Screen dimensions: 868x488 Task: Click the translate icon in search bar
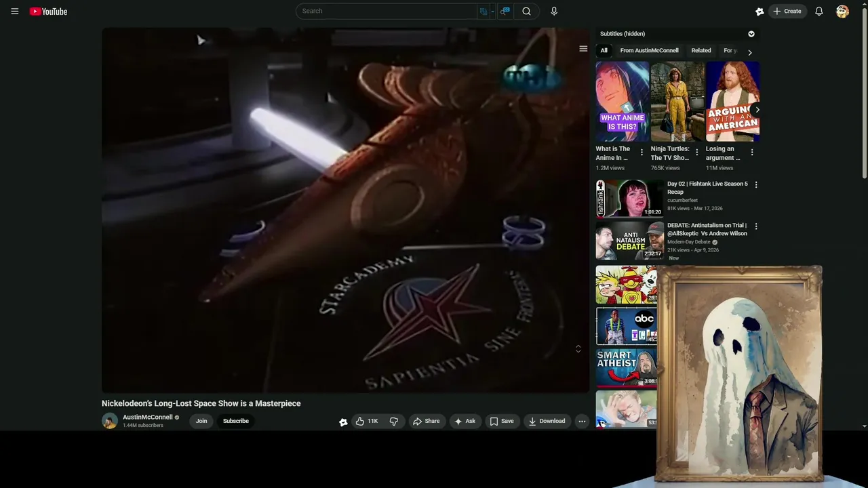pyautogui.click(x=484, y=11)
